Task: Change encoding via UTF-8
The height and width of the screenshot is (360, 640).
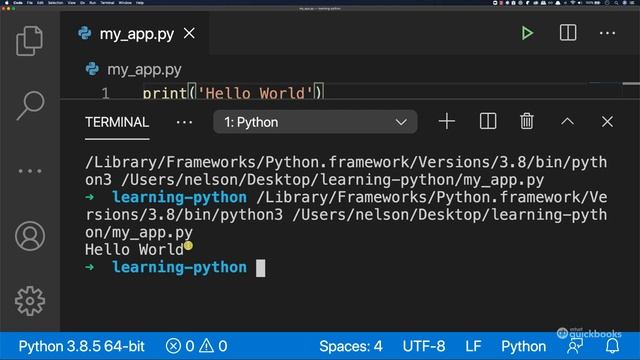Action: click(x=424, y=346)
